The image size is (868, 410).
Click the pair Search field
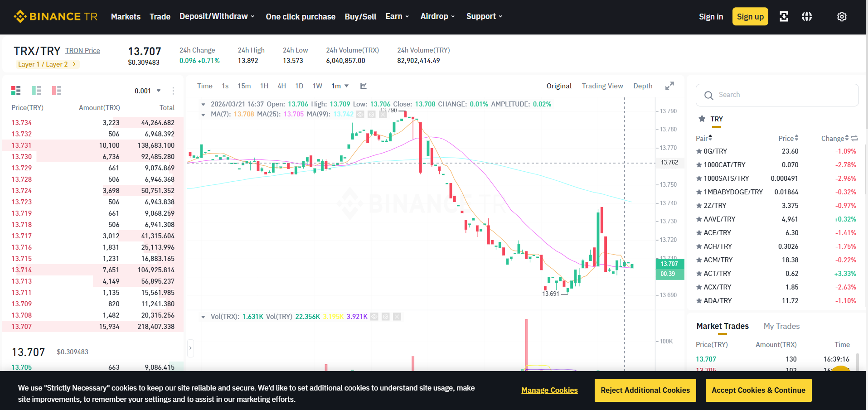coord(777,95)
